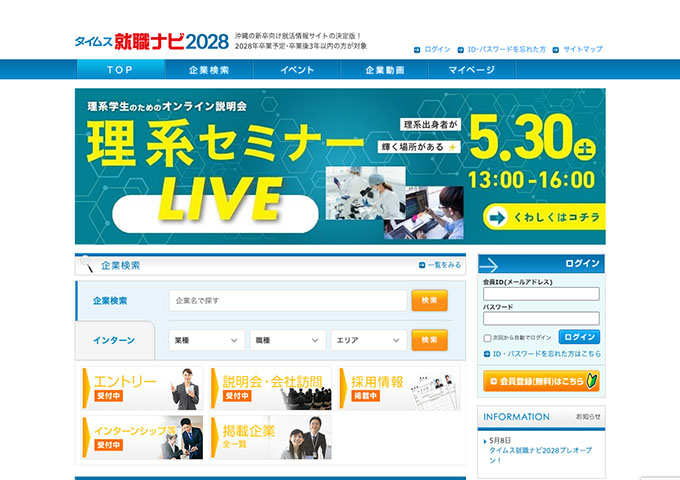Focus the パスワード input field
Screen dimensions: 680x480
[x=541, y=318]
